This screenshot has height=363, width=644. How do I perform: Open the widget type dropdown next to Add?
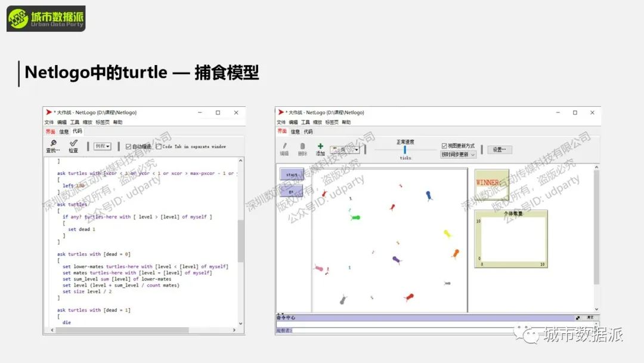345,150
